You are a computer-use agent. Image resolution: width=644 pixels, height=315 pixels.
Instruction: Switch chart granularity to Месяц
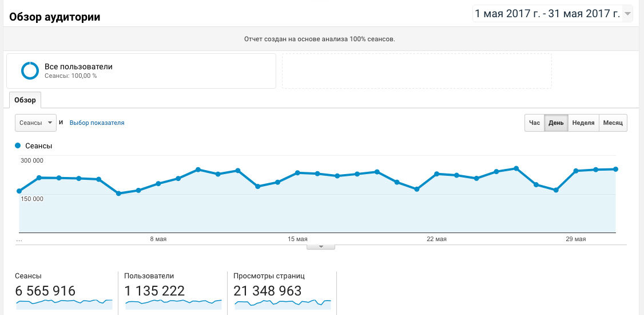[613, 123]
